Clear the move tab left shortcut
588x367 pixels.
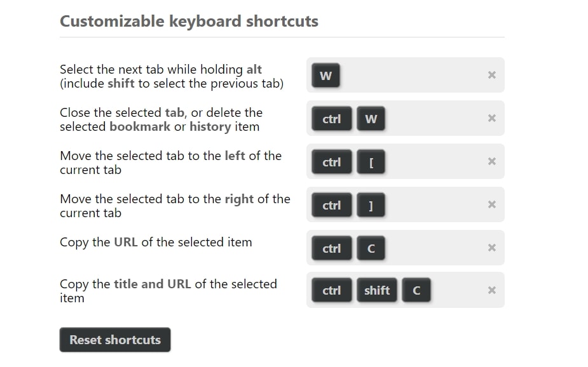click(491, 161)
